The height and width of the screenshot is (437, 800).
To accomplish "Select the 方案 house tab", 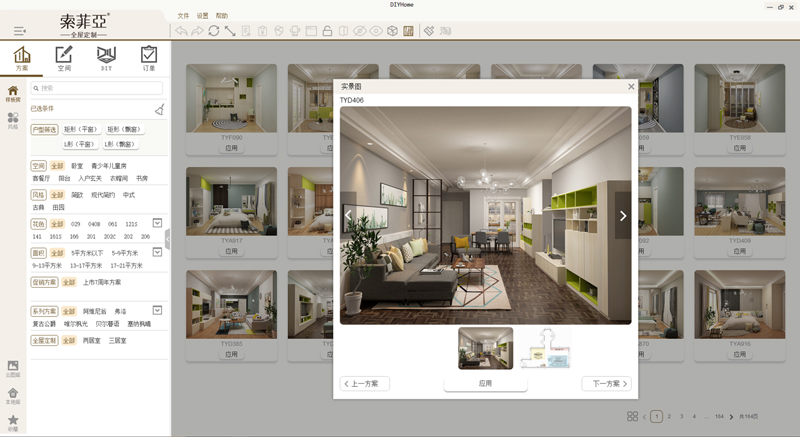I will (x=22, y=58).
